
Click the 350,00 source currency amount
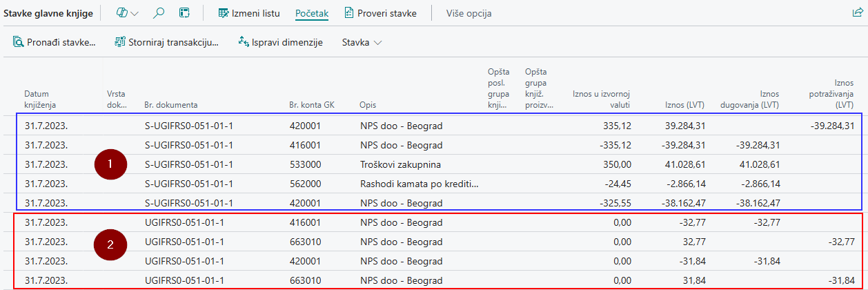(616, 164)
